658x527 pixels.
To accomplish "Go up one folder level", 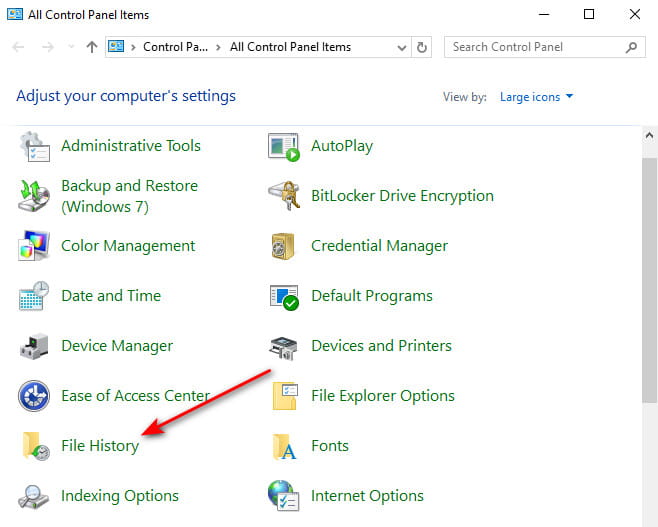I will click(x=91, y=47).
